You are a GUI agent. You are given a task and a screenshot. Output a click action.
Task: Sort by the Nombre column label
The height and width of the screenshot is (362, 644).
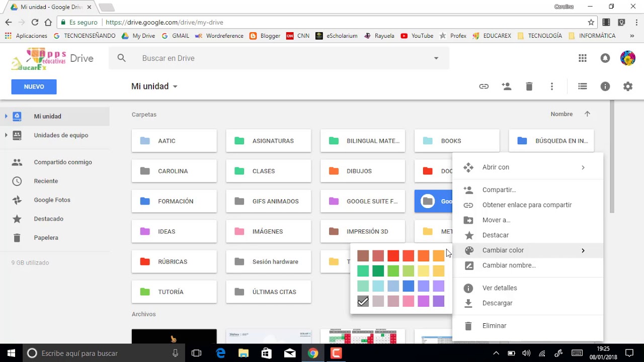[x=561, y=114]
